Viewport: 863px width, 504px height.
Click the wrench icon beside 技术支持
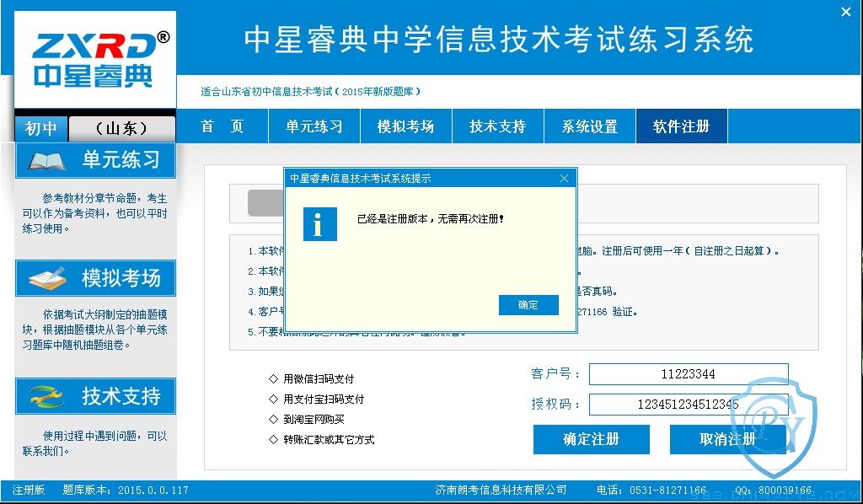(x=46, y=396)
